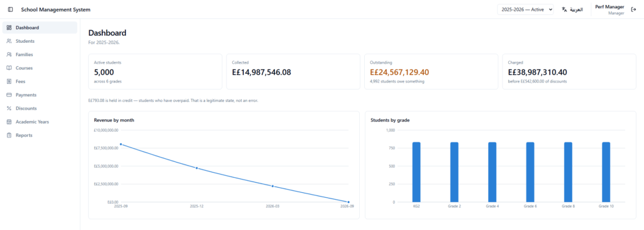This screenshot has height=230, width=644.
Task: Click the 'across 6 grades' caption
Action: (108, 81)
